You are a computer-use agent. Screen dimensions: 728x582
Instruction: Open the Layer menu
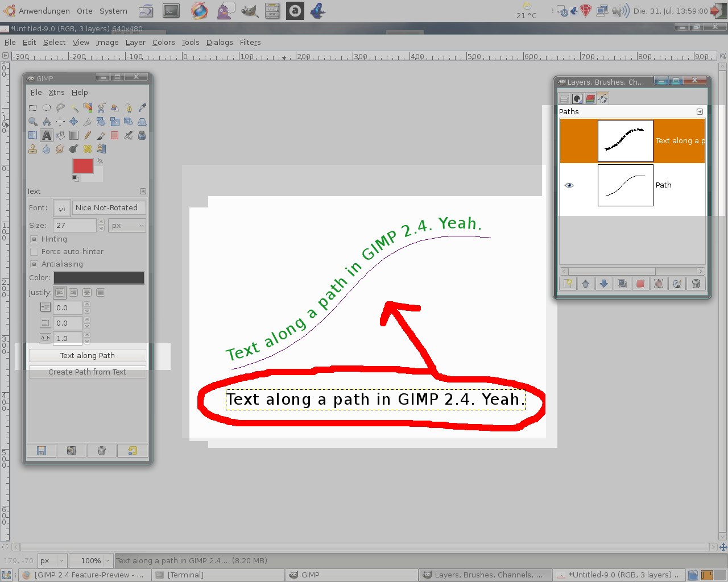coord(135,43)
